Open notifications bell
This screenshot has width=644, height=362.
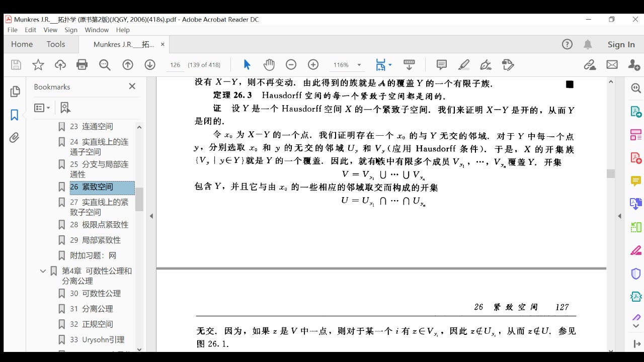pyautogui.click(x=588, y=44)
